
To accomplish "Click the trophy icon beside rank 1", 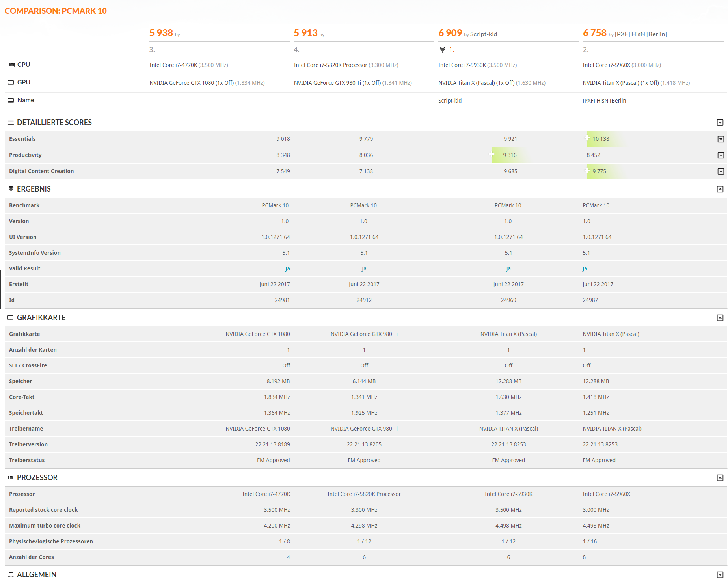I will 442,50.
